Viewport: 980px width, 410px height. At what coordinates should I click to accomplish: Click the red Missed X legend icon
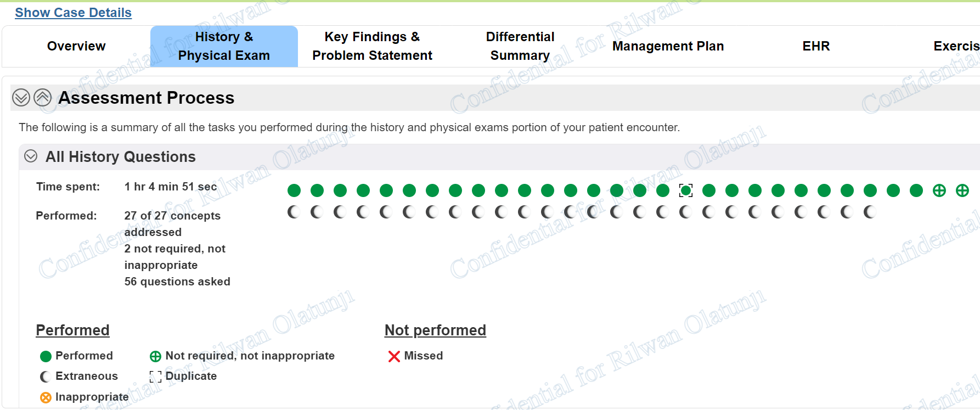[x=394, y=356]
